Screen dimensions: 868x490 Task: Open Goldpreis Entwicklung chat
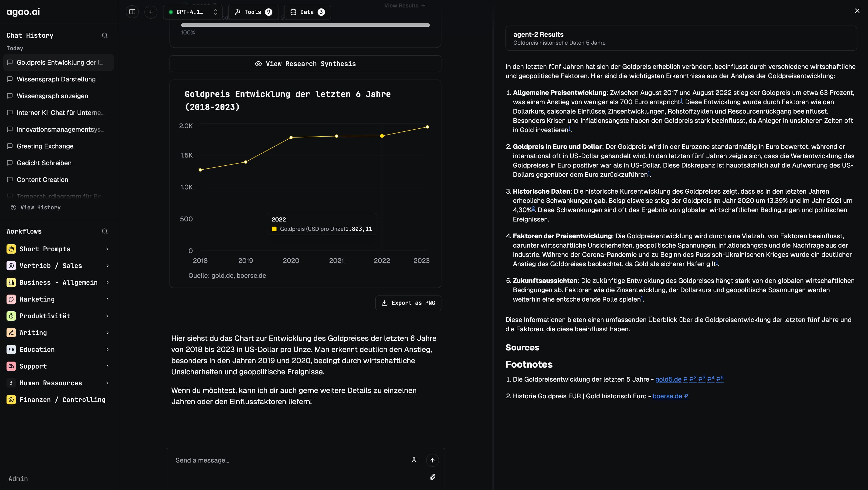click(58, 62)
